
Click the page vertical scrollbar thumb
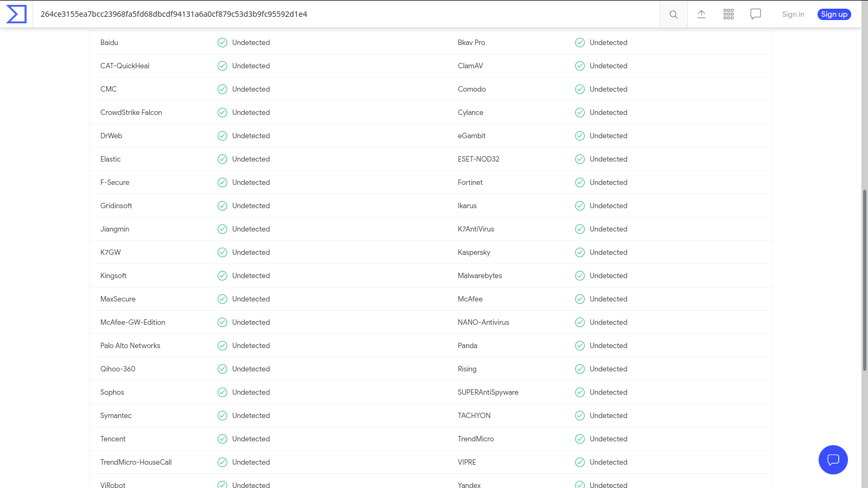point(864,280)
